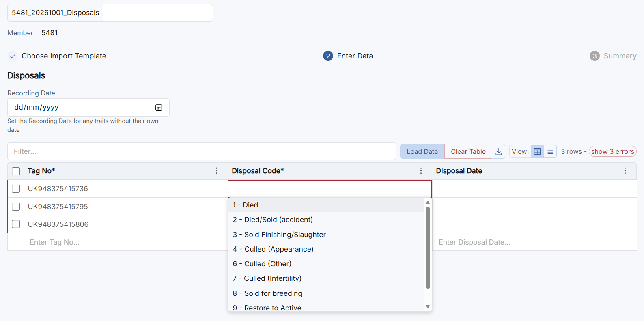The width and height of the screenshot is (644, 321).
Task: Choose '7 - Culled (Infertility)' option
Action: coord(326,278)
